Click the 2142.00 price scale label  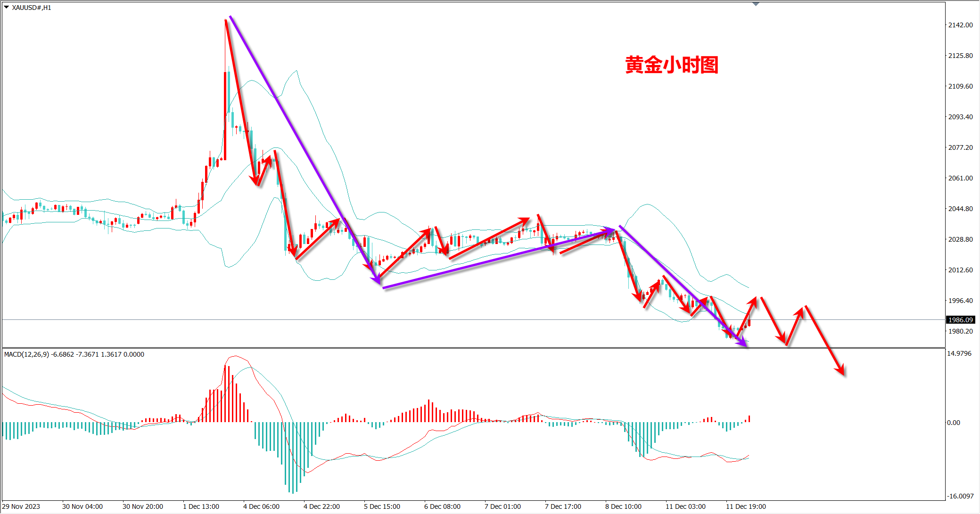pyautogui.click(x=960, y=25)
